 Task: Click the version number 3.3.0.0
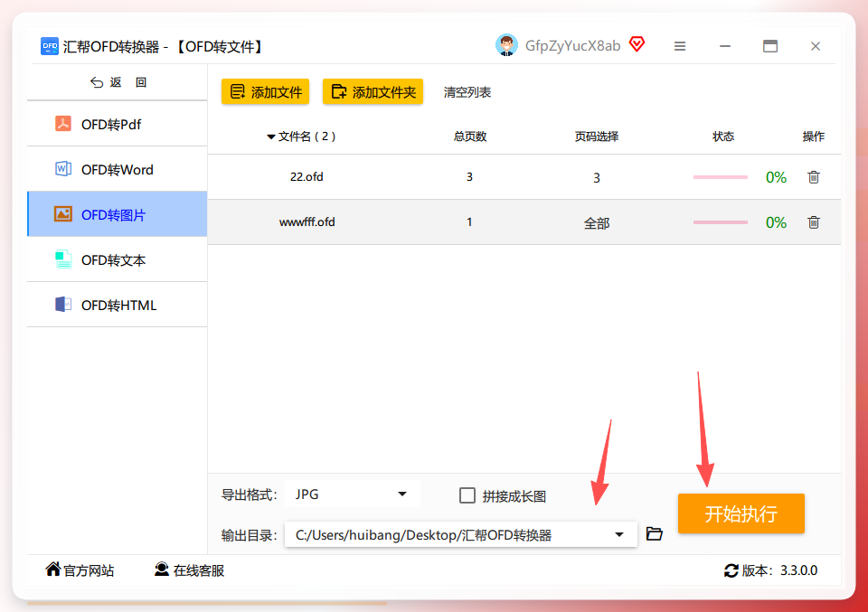tap(798, 570)
